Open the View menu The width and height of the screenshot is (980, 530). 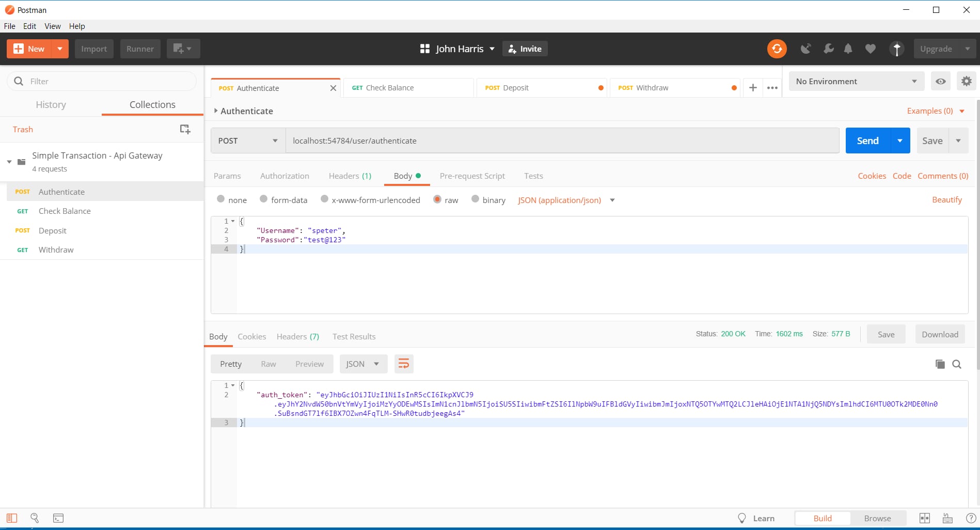pos(53,26)
